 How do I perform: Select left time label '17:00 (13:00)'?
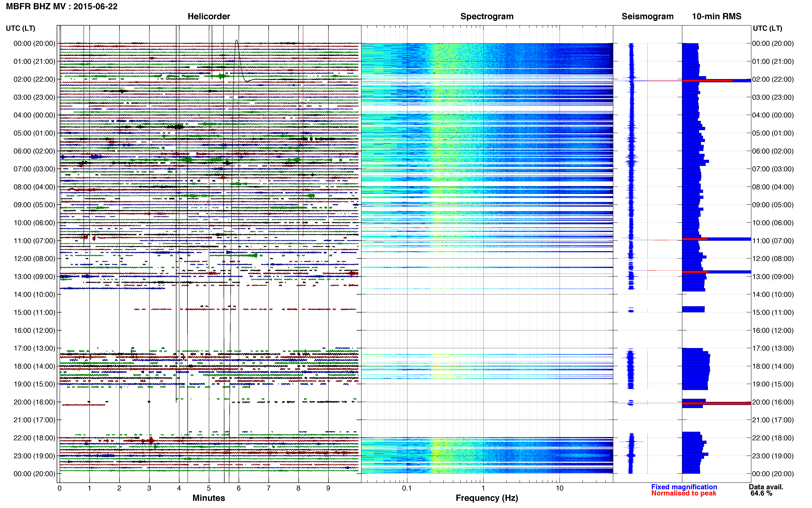tap(34, 348)
